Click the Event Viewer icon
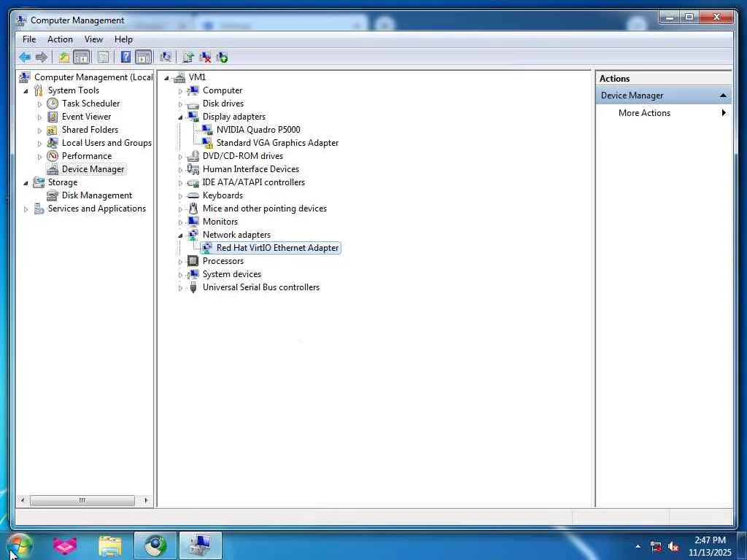Image resolution: width=747 pixels, height=560 pixels. click(53, 117)
